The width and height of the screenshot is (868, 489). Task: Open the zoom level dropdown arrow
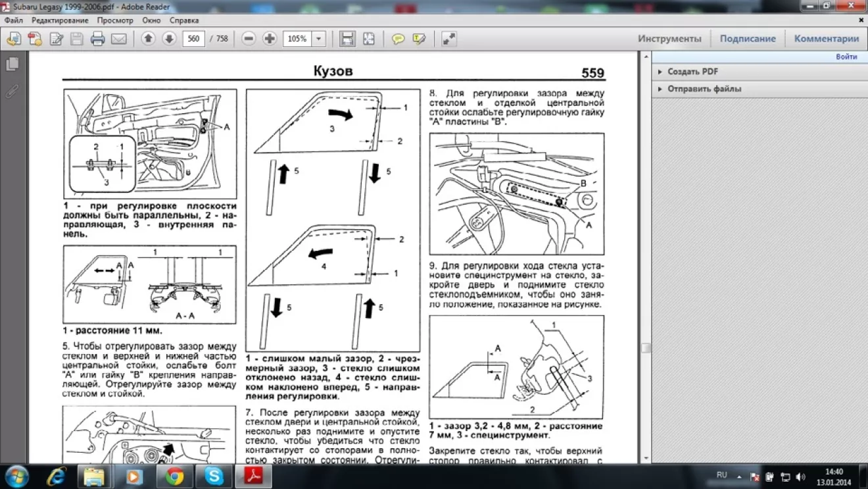319,39
